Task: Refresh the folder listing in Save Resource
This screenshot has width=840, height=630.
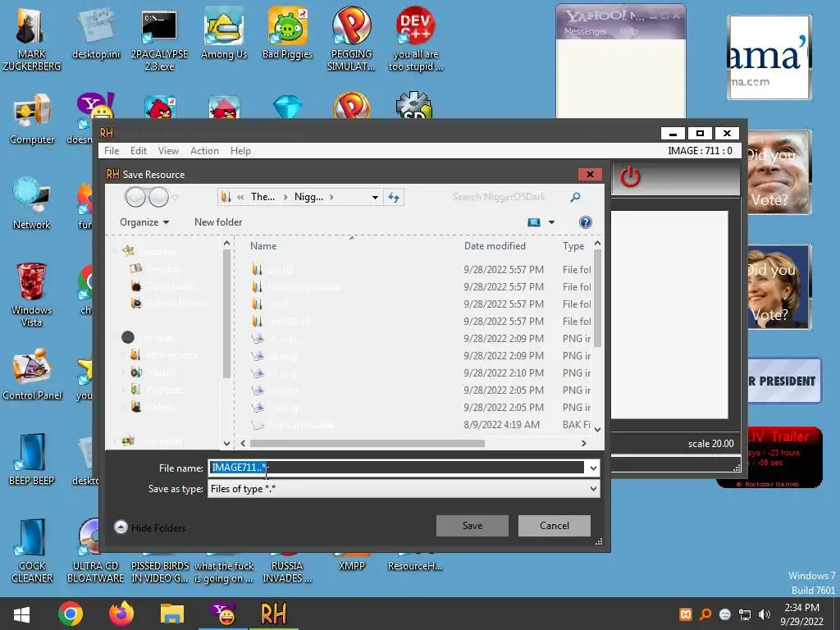Action: 394,197
